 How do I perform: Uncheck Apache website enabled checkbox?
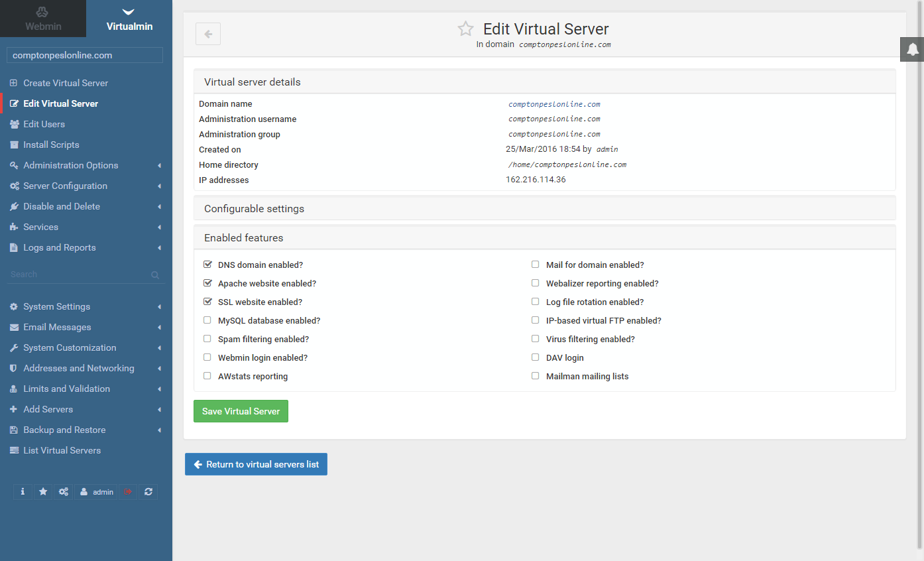[x=207, y=283]
